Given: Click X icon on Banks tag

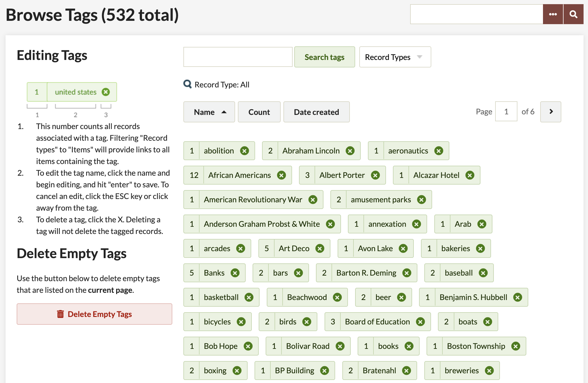Looking at the screenshot, I should pos(235,273).
